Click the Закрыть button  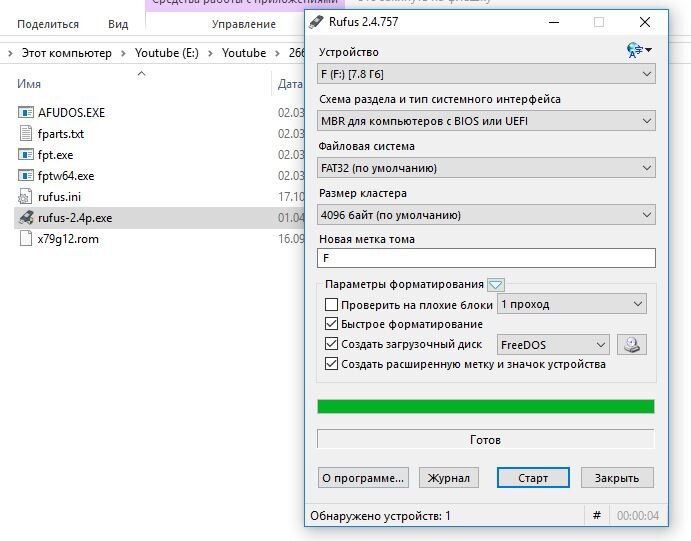coord(617,478)
